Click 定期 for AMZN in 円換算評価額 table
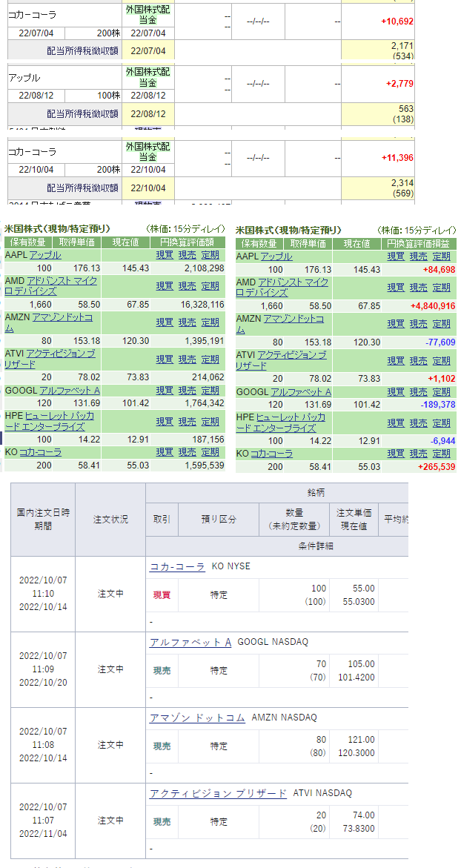461x868 pixels. (210, 322)
